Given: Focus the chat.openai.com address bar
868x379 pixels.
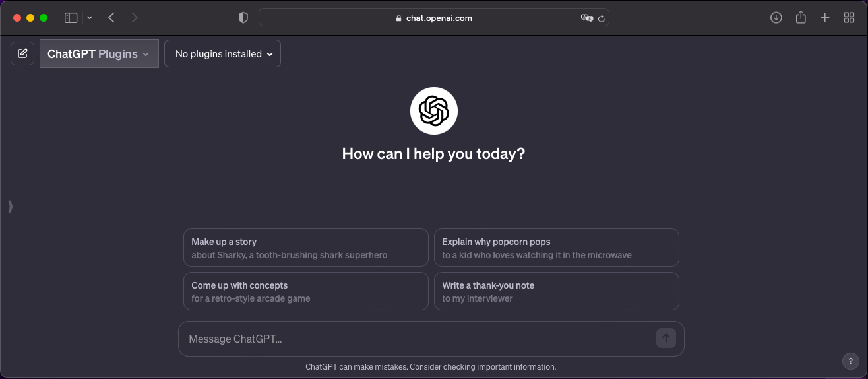Looking at the screenshot, I should (x=433, y=18).
